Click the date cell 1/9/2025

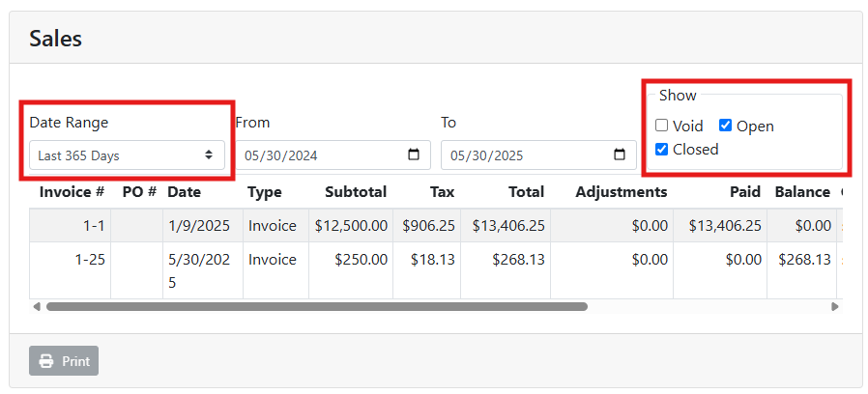click(x=203, y=225)
